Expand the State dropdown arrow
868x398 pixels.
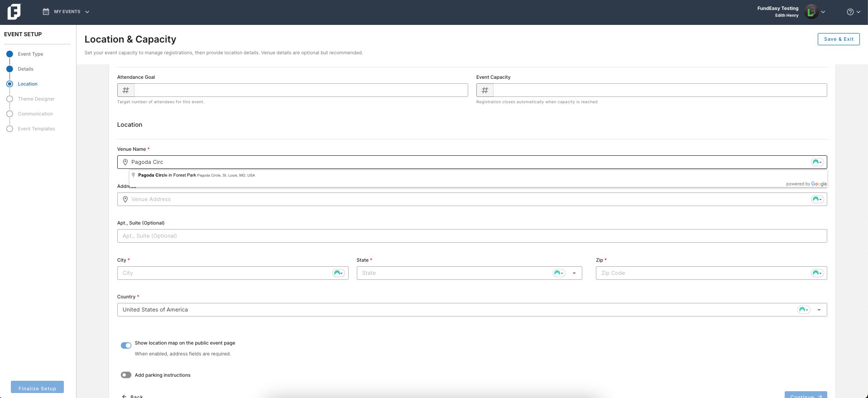point(574,273)
